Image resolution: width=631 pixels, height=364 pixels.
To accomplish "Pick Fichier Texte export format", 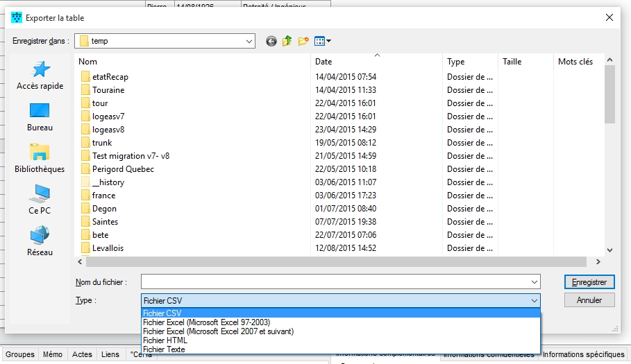I will pyautogui.click(x=164, y=349).
